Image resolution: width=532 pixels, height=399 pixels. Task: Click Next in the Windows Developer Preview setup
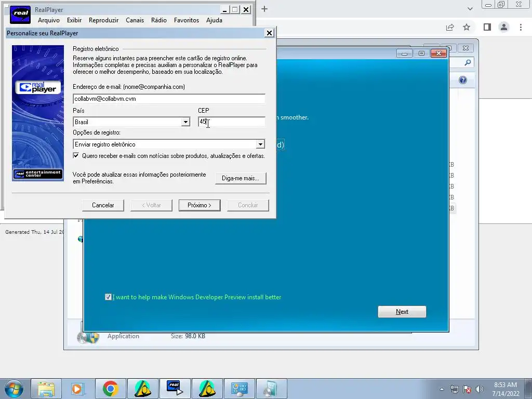402,312
